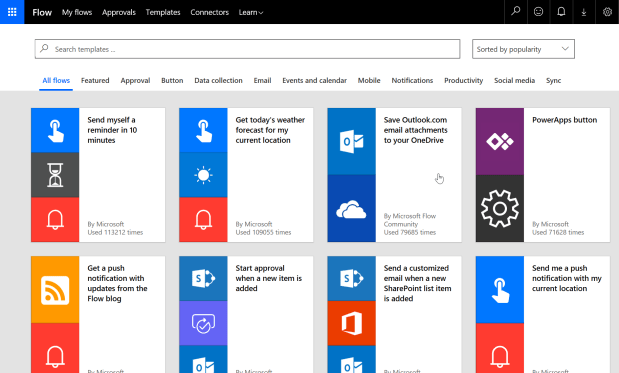Select the Email category tab
619x373 pixels.
263,81
